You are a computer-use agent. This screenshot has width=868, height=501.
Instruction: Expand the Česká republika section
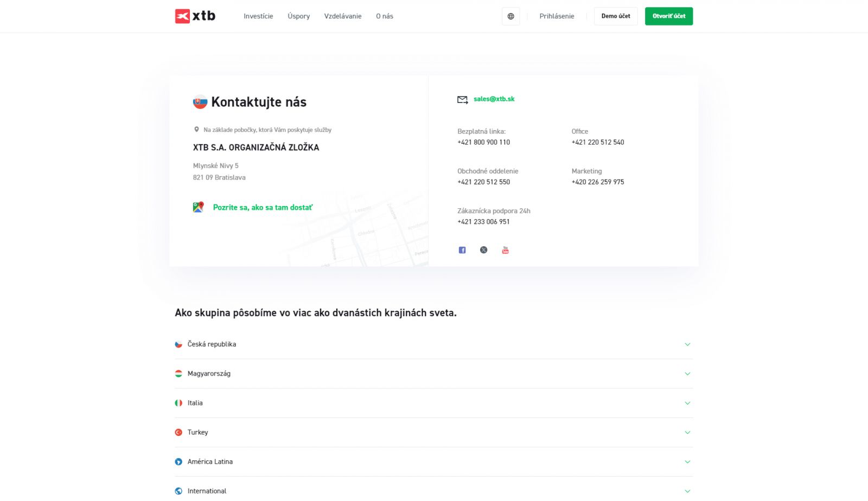tap(212, 344)
